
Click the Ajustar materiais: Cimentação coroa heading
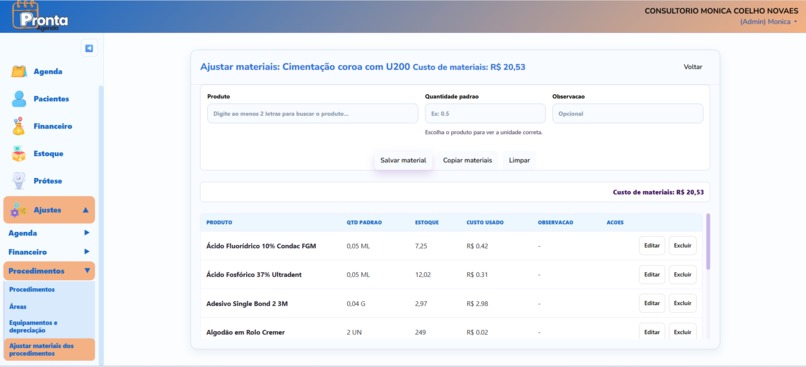tap(305, 67)
